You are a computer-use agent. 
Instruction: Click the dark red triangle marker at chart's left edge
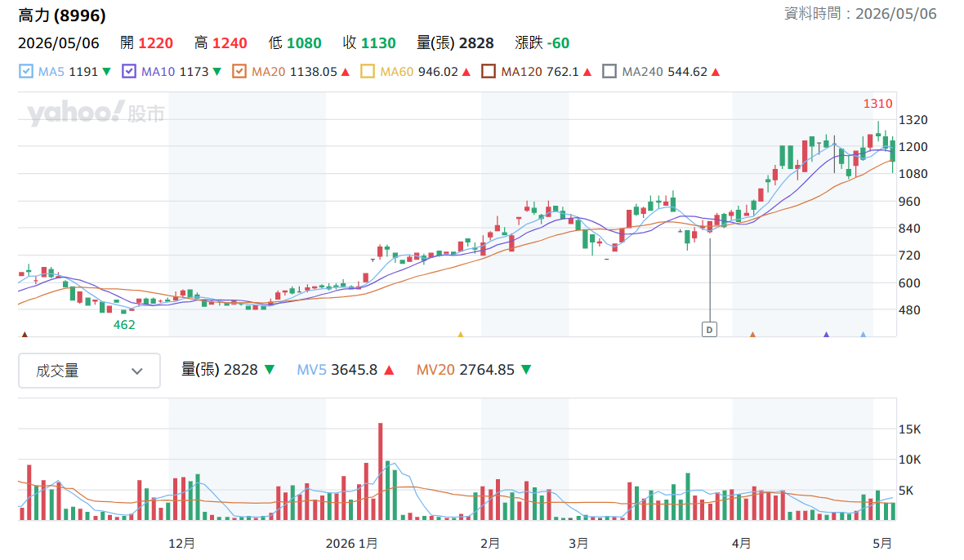pyautogui.click(x=25, y=335)
